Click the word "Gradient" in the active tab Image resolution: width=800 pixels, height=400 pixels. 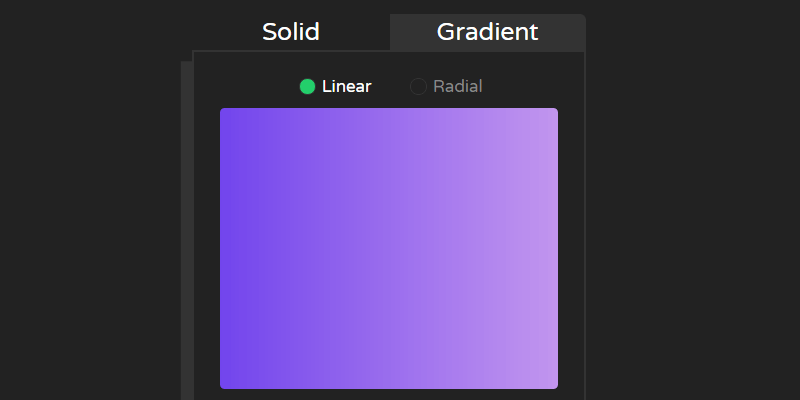pyautogui.click(x=487, y=32)
